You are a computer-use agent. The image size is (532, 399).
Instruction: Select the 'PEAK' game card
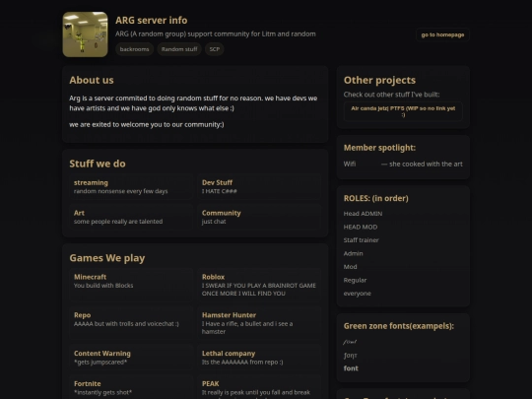pyautogui.click(x=259, y=387)
